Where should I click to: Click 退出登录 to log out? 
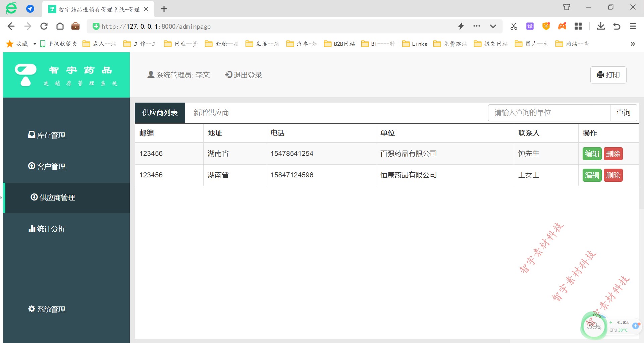[243, 75]
